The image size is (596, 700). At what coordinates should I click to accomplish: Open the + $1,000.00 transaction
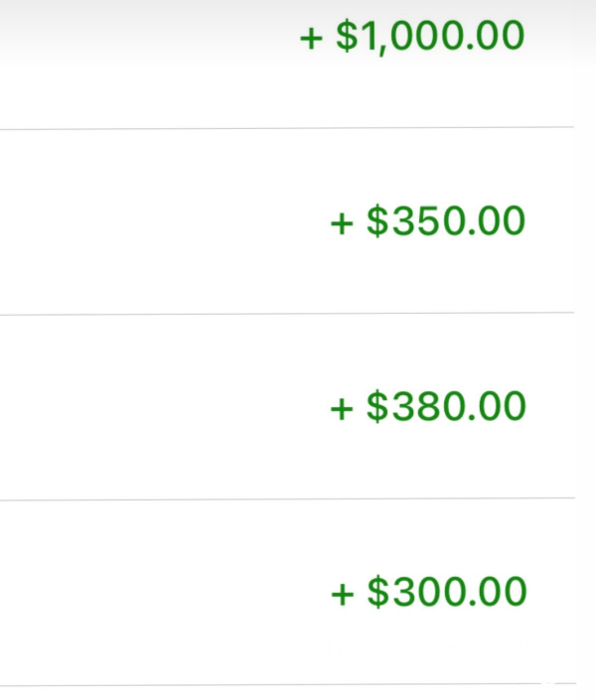pyautogui.click(x=412, y=37)
